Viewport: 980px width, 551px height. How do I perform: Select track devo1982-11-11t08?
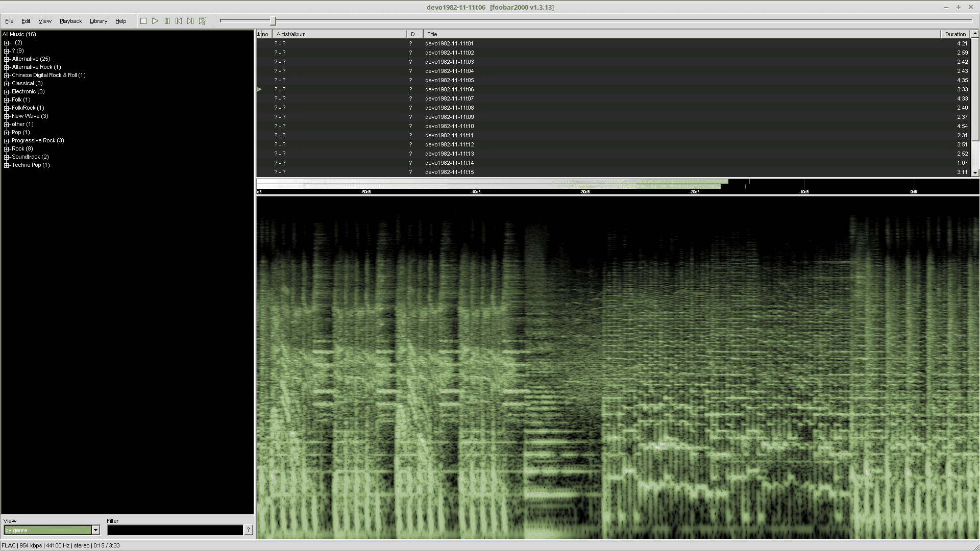613,108
